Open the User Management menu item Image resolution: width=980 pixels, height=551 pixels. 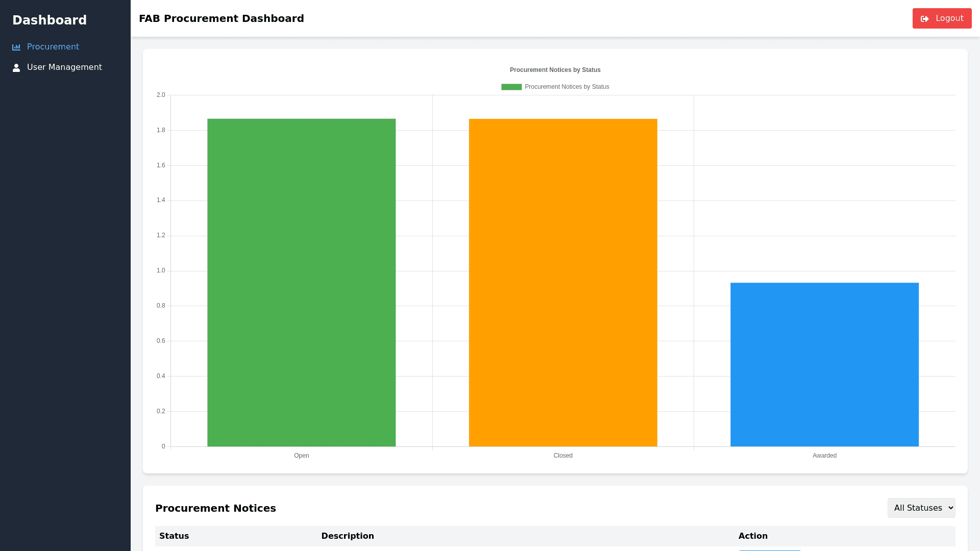point(64,67)
